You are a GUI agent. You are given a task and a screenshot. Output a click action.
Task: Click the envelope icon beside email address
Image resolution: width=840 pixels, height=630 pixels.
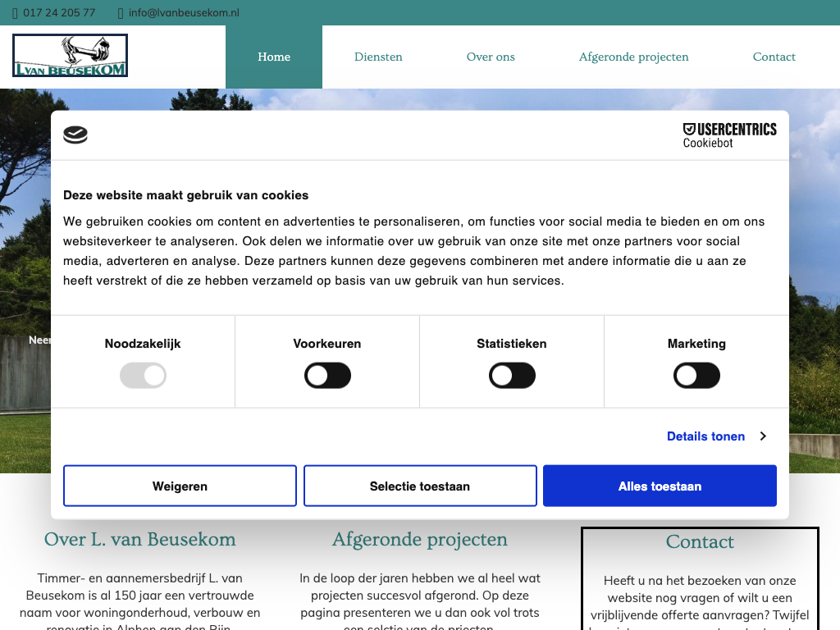pos(121,13)
